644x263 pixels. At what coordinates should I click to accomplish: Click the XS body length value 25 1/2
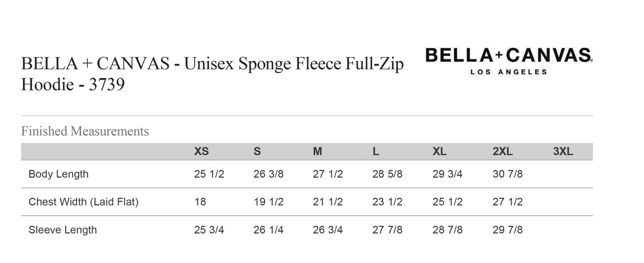click(x=209, y=174)
